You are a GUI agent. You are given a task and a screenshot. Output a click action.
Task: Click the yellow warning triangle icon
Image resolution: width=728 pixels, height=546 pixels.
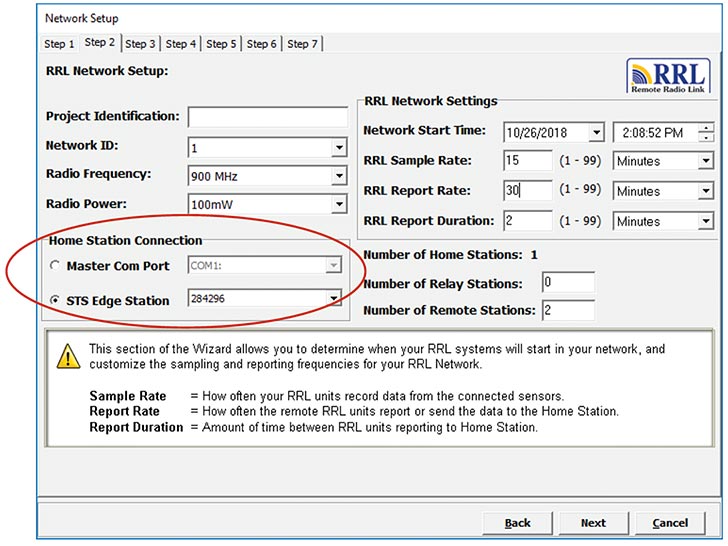[68, 355]
